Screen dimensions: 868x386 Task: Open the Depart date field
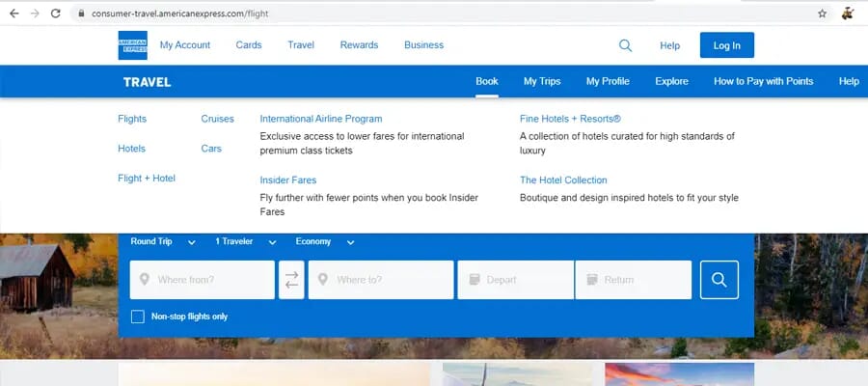coord(515,280)
